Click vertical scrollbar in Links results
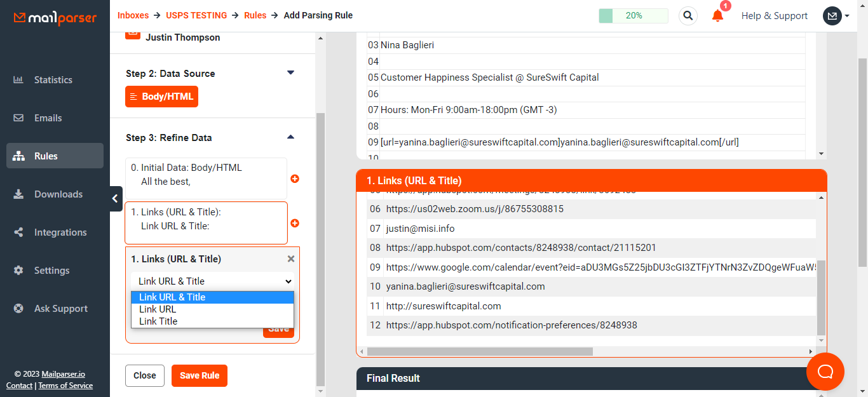This screenshot has height=397, width=868. pos(821,297)
